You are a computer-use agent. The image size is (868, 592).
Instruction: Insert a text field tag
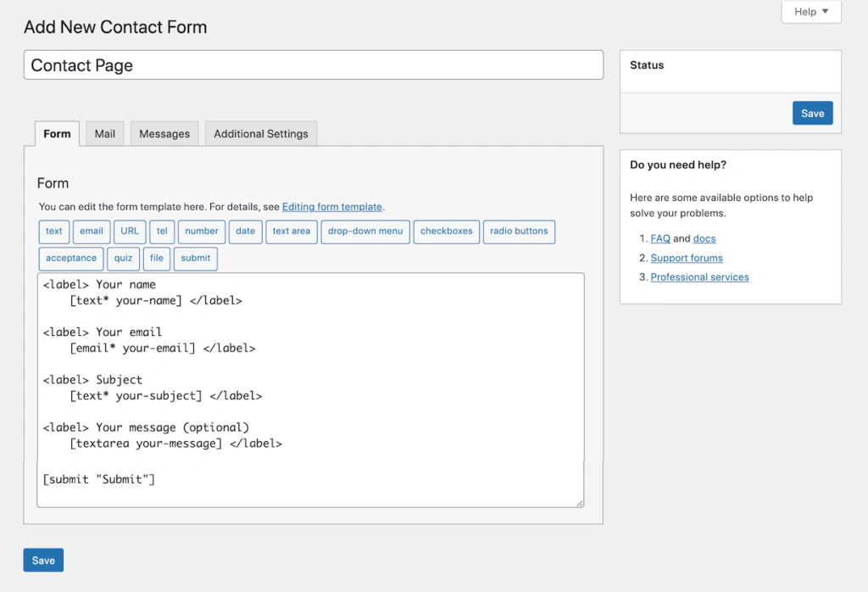pos(54,232)
